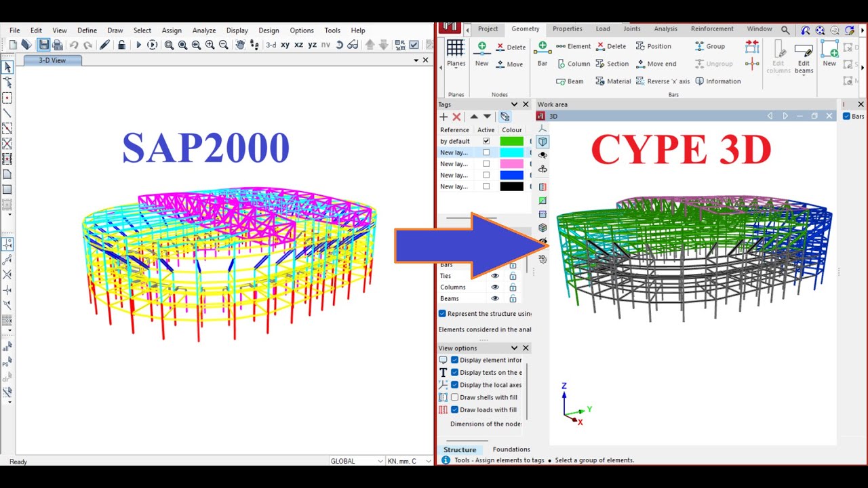
Task: Delete tag using the red X icon
Action: [x=456, y=117]
